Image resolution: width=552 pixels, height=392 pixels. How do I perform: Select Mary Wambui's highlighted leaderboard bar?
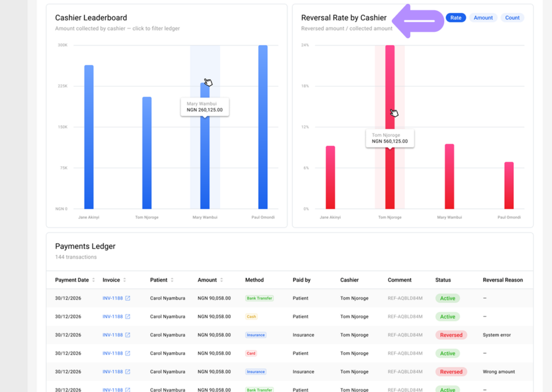[x=205, y=146]
